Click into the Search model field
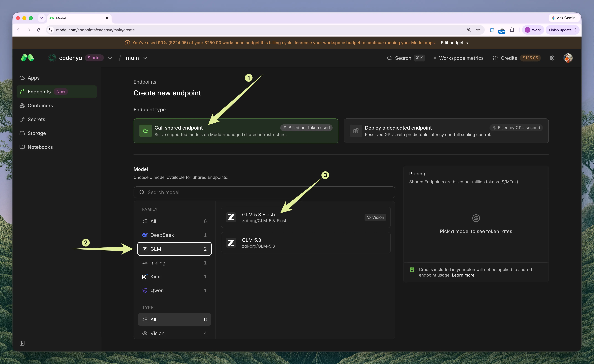The image size is (594, 364). (x=264, y=192)
